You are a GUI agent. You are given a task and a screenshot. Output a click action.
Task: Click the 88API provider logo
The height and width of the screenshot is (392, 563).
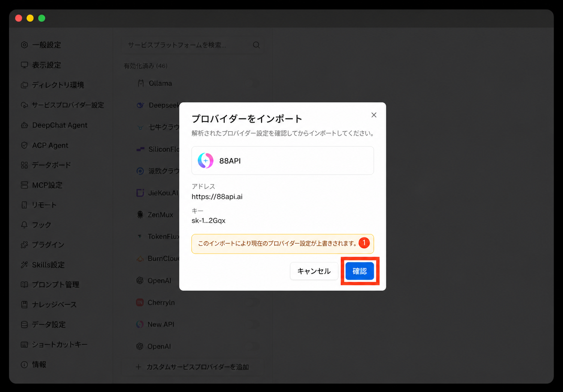(206, 161)
